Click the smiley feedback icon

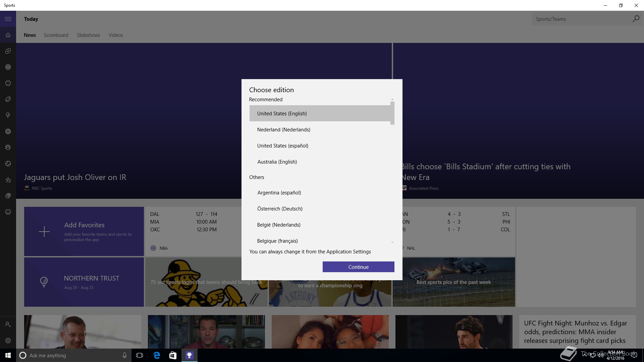pyautogui.click(x=8, y=212)
